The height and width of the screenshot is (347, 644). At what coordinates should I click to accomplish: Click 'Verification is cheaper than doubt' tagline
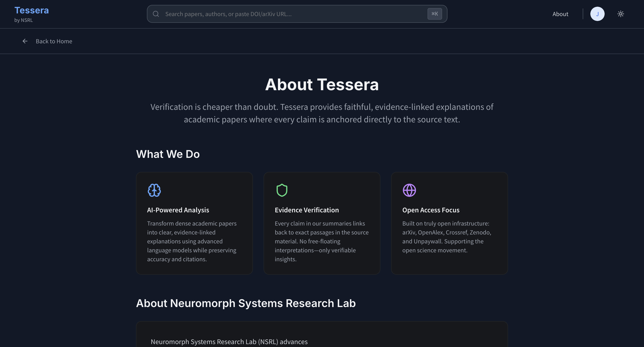click(x=322, y=113)
